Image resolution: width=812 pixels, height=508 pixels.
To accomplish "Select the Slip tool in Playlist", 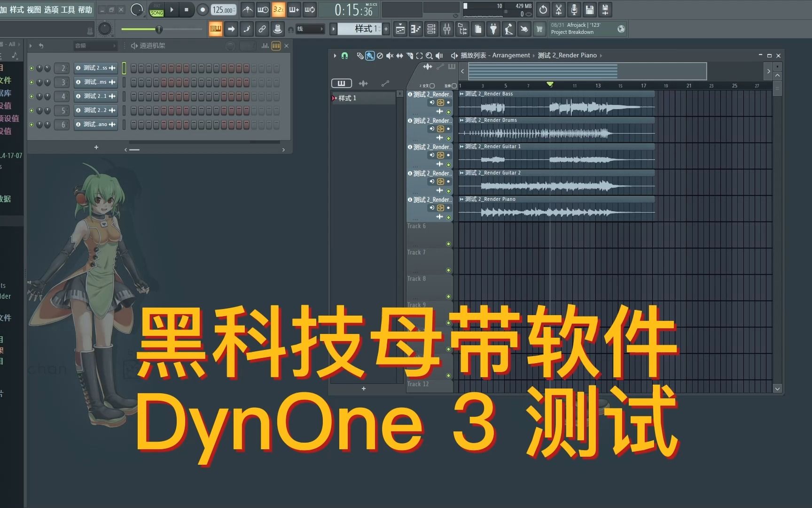I will [x=399, y=56].
